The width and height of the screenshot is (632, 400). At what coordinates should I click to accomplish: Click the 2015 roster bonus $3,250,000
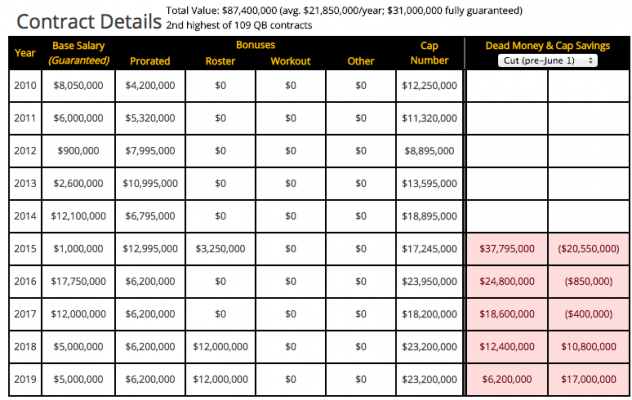[220, 249]
